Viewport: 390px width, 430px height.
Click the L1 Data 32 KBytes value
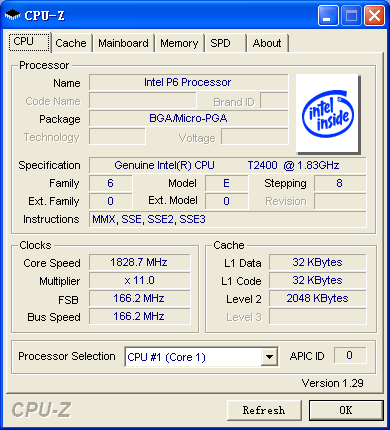click(317, 262)
